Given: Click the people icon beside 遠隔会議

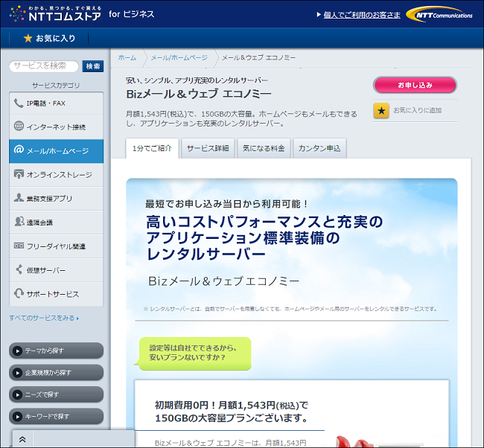Looking at the screenshot, I should pos(19,221).
